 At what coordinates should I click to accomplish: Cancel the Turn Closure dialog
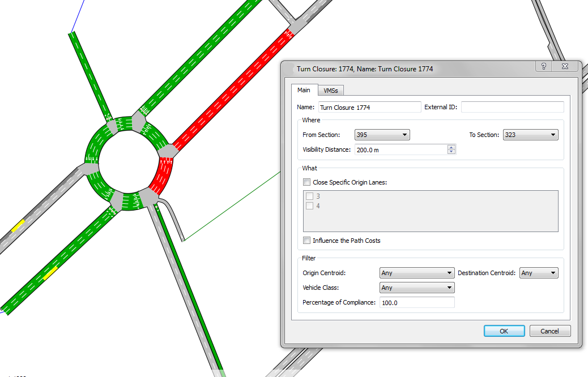(549, 331)
